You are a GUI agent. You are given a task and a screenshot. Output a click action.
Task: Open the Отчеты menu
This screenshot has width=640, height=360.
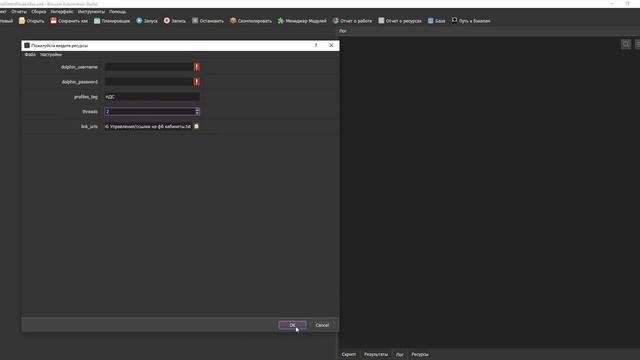pyautogui.click(x=19, y=11)
